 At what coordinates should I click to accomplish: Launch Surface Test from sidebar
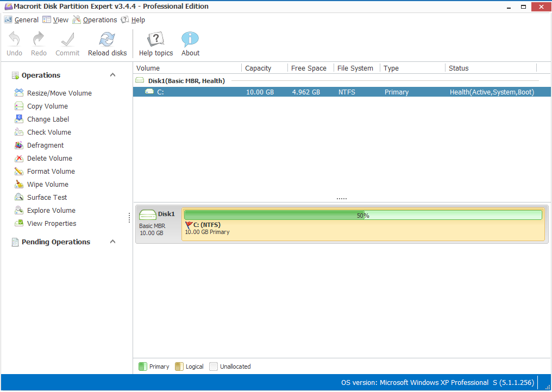[x=47, y=197]
